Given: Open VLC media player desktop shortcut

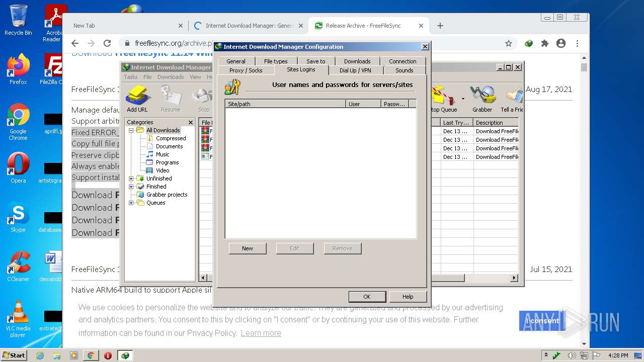Looking at the screenshot, I should [18, 319].
